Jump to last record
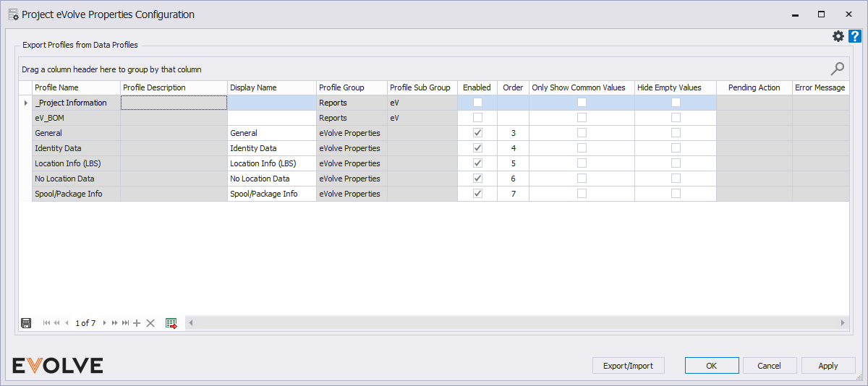 point(125,323)
